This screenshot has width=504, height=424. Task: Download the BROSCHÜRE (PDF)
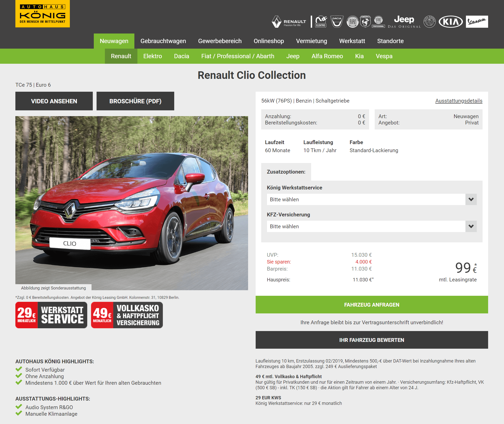tap(135, 101)
